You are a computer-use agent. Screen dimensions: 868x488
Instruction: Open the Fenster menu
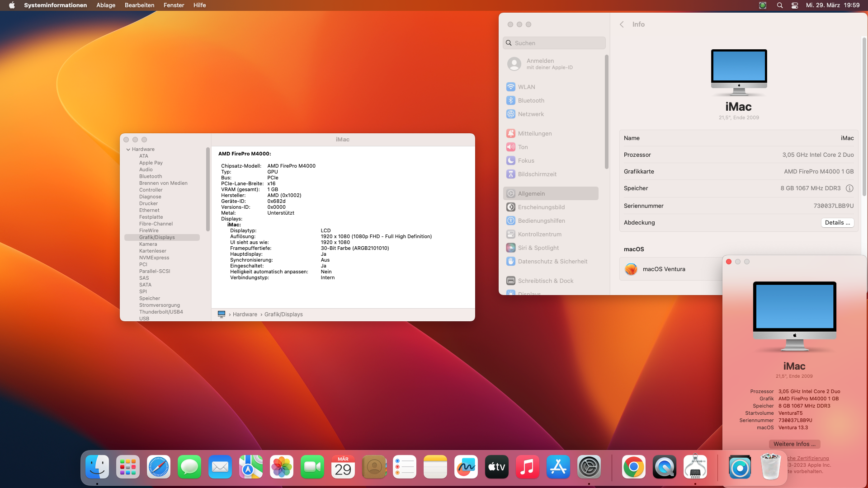pos(174,5)
